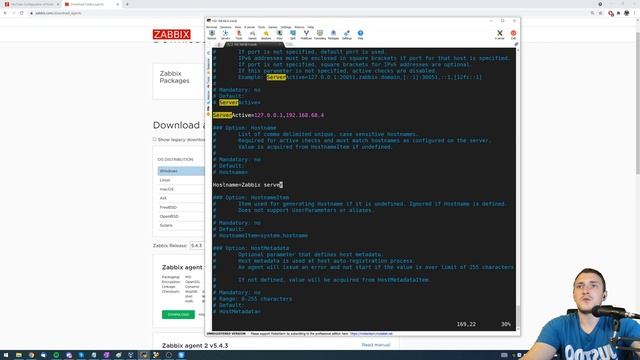
Task: Open the Spotify taskbar icon
Action: 56,355
